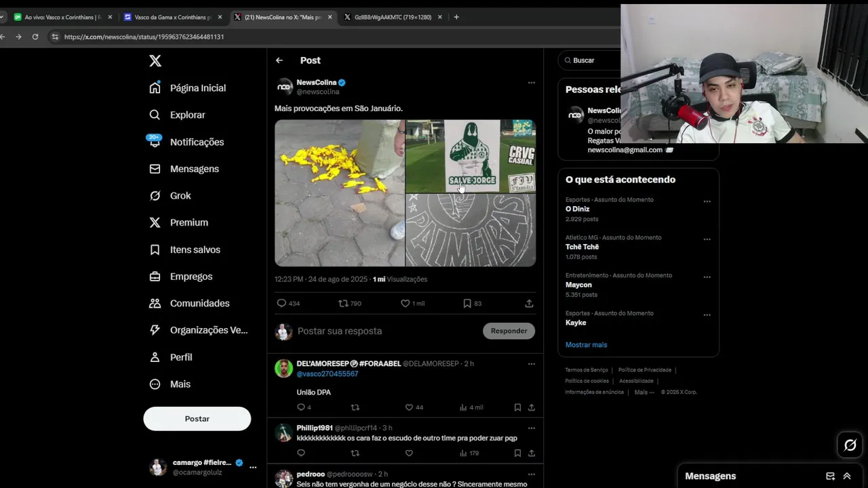Screen dimensions: 868x488
Task: Open O Diniz trending topic
Action: click(x=578, y=209)
